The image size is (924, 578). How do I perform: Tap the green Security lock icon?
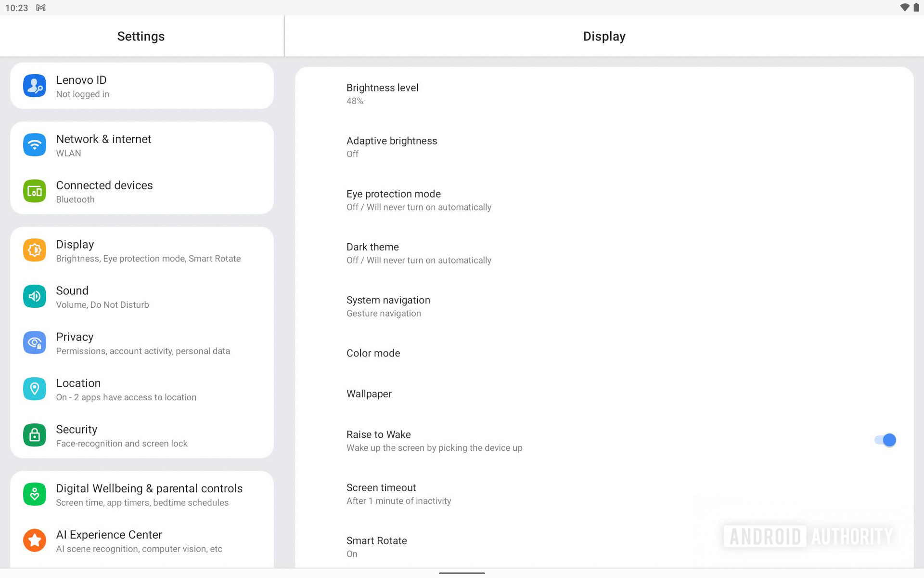(x=34, y=435)
